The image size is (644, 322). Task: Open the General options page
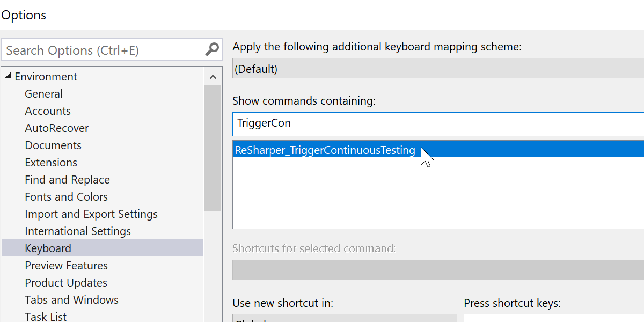click(43, 94)
